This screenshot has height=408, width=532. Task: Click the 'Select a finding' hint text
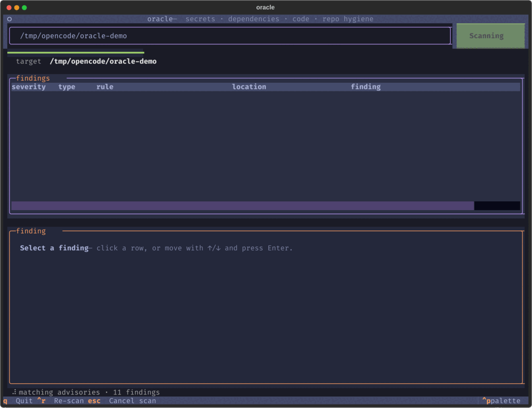(x=54, y=248)
